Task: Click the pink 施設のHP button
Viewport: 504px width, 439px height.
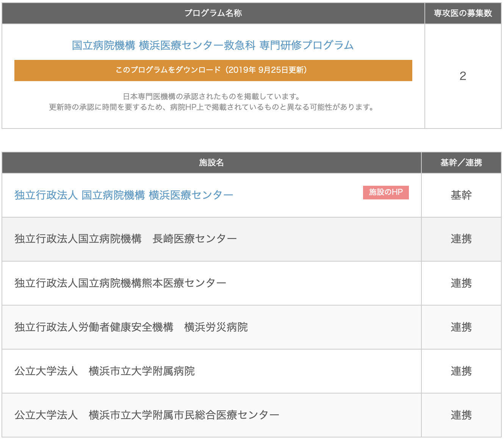Action: (385, 192)
